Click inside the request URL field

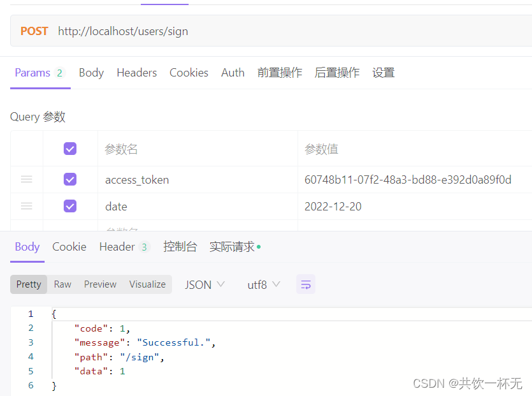tap(159, 31)
